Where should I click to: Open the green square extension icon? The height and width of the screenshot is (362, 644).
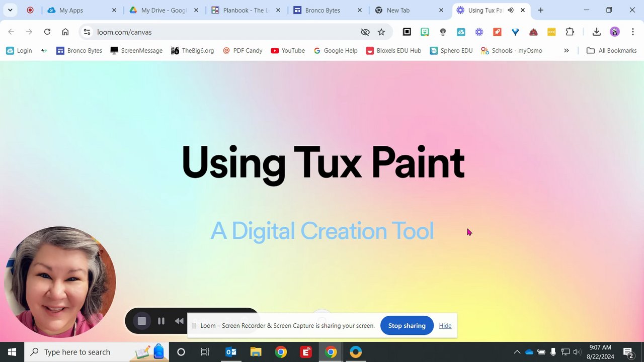[425, 32]
